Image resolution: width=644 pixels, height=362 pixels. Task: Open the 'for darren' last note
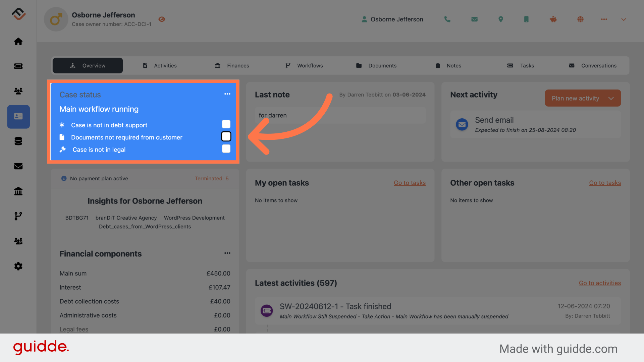pos(340,115)
